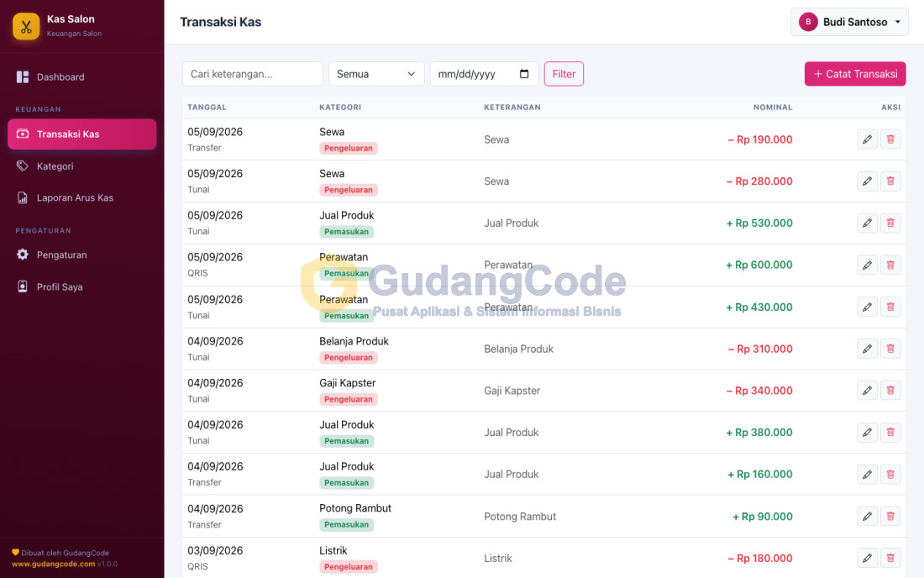Edit the Perawatan Rp 600.000 transaction
Screen dimensions: 924x578
(x=868, y=265)
